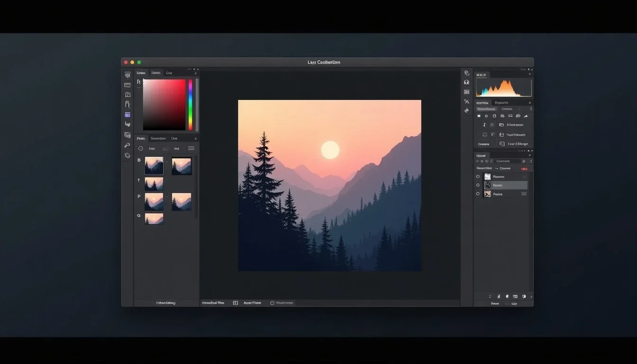
Task: Click the wand icon in right tool strip
Action: 467,101
